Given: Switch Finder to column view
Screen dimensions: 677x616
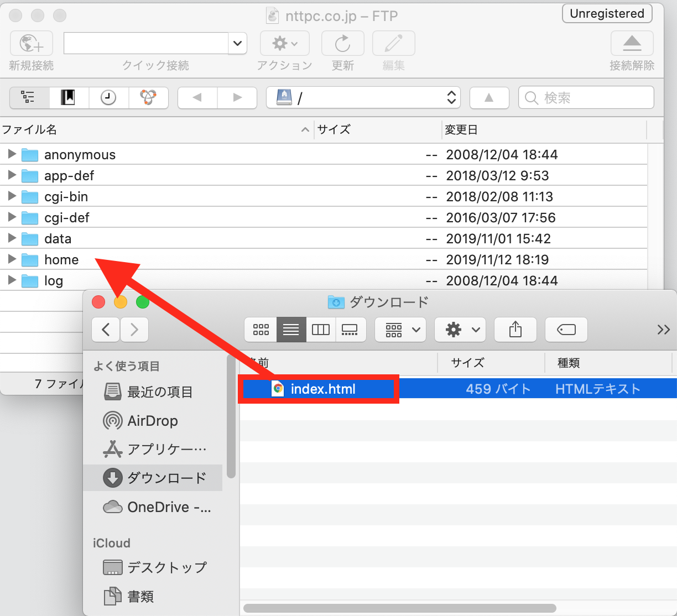Looking at the screenshot, I should pyautogui.click(x=321, y=330).
